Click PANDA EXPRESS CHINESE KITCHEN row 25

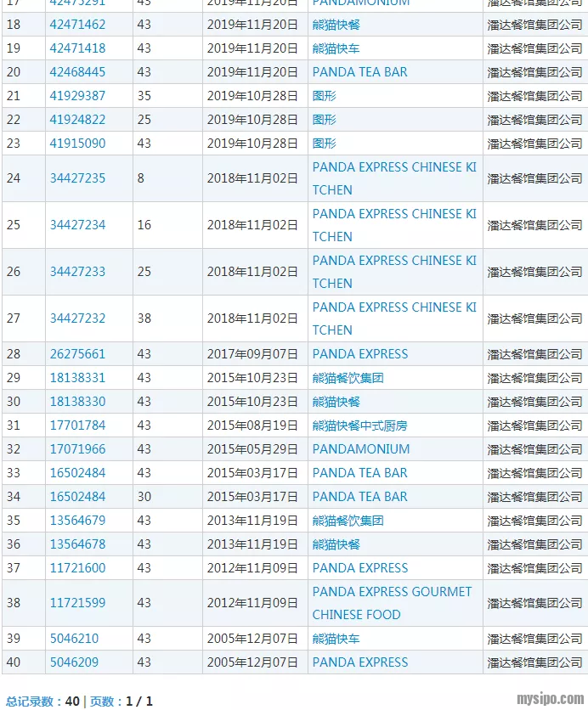pyautogui.click(x=394, y=225)
